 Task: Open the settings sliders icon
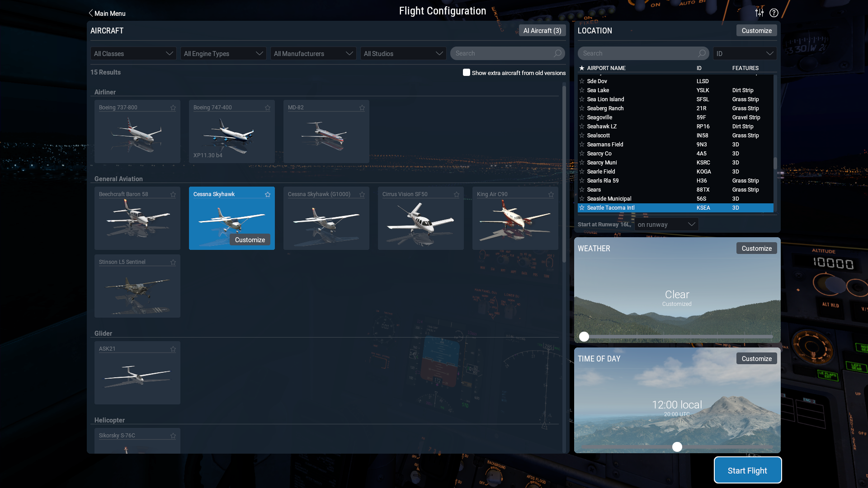(x=759, y=13)
